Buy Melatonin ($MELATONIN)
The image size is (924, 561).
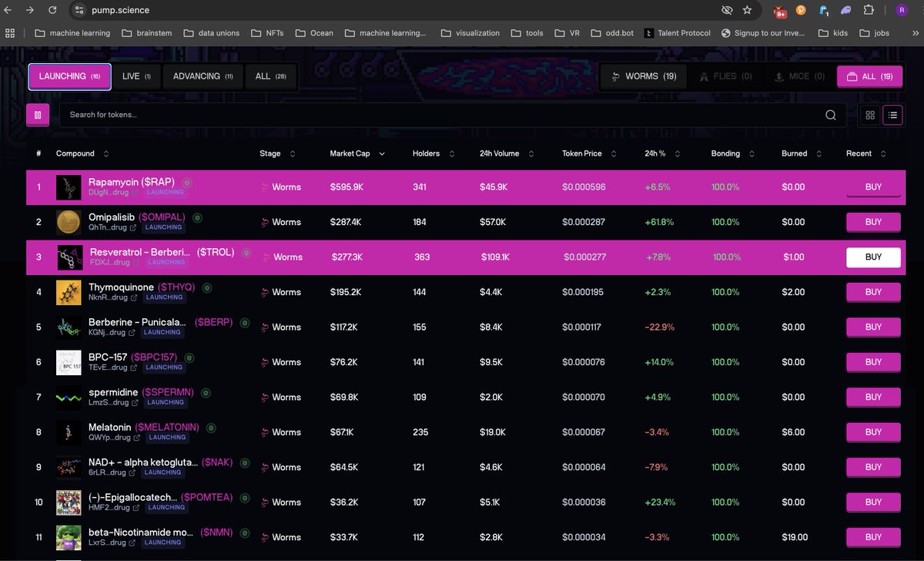click(x=873, y=432)
